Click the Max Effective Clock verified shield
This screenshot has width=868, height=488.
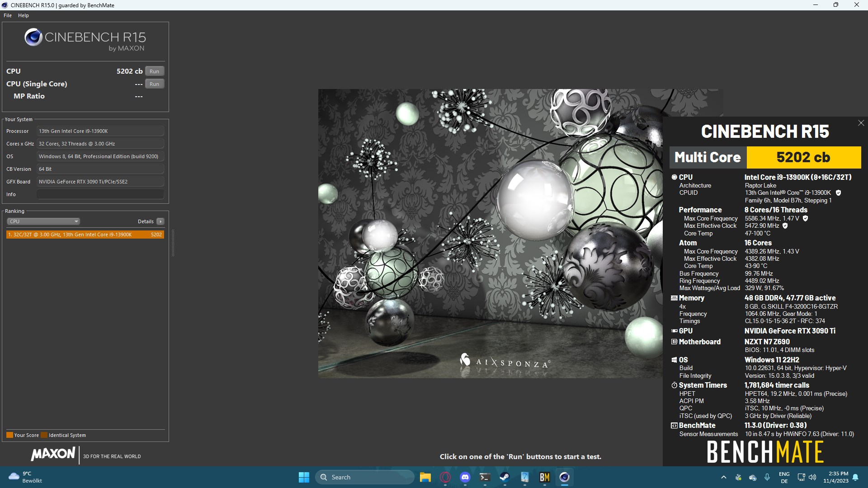(785, 226)
